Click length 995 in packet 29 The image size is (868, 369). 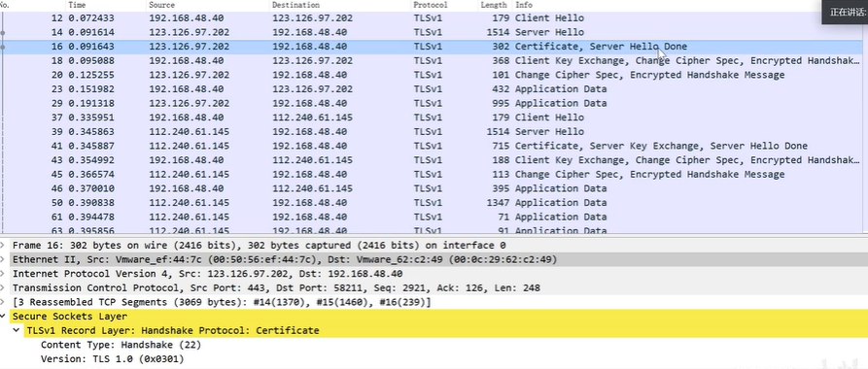[501, 104]
